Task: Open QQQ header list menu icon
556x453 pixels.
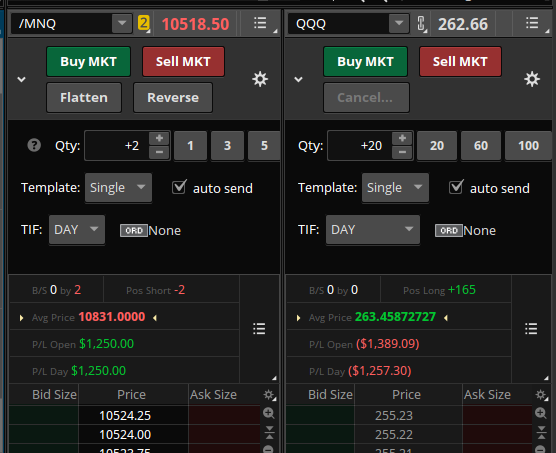Action: [x=532, y=23]
